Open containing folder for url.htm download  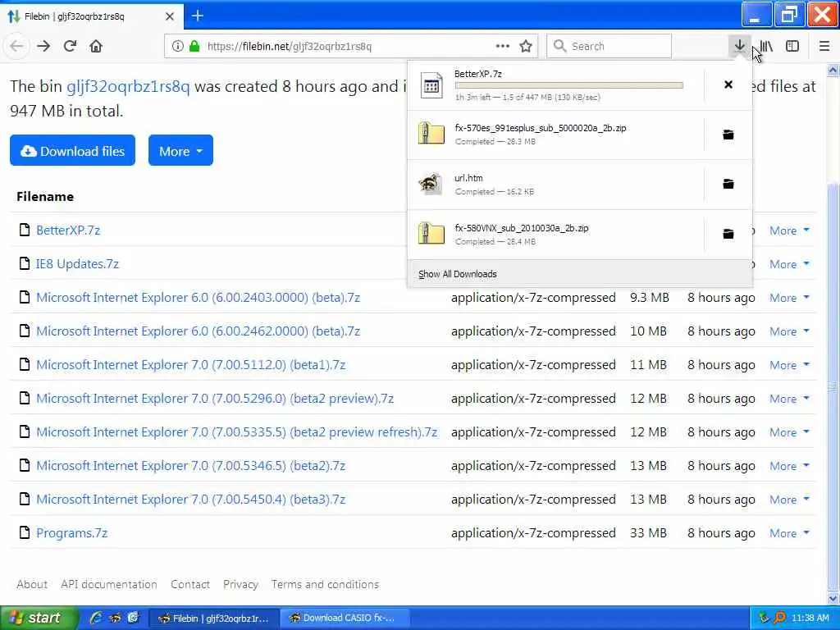(728, 185)
